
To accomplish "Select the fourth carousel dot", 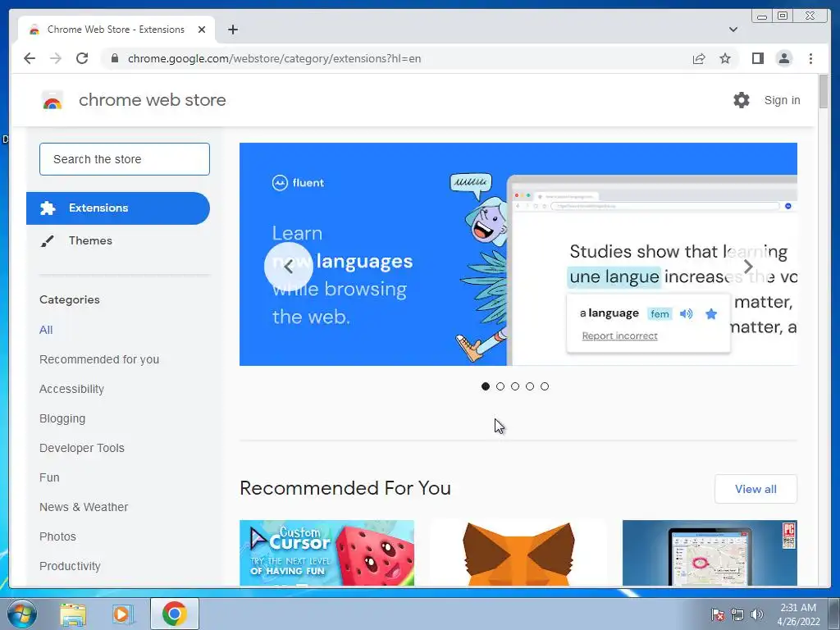I will tap(530, 386).
